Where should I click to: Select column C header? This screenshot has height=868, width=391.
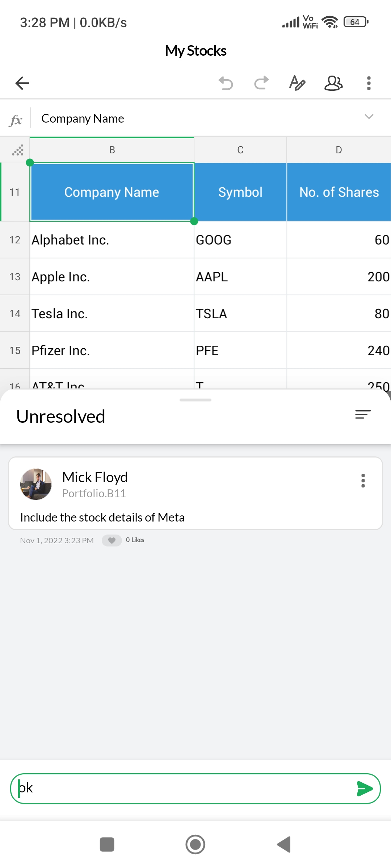point(240,150)
